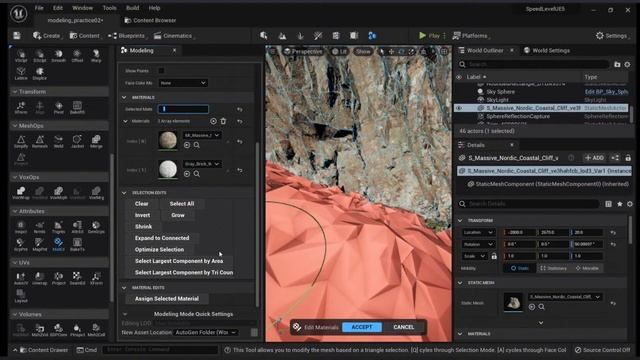
Task: Toggle the Details panel lock icon
Action: point(628,158)
